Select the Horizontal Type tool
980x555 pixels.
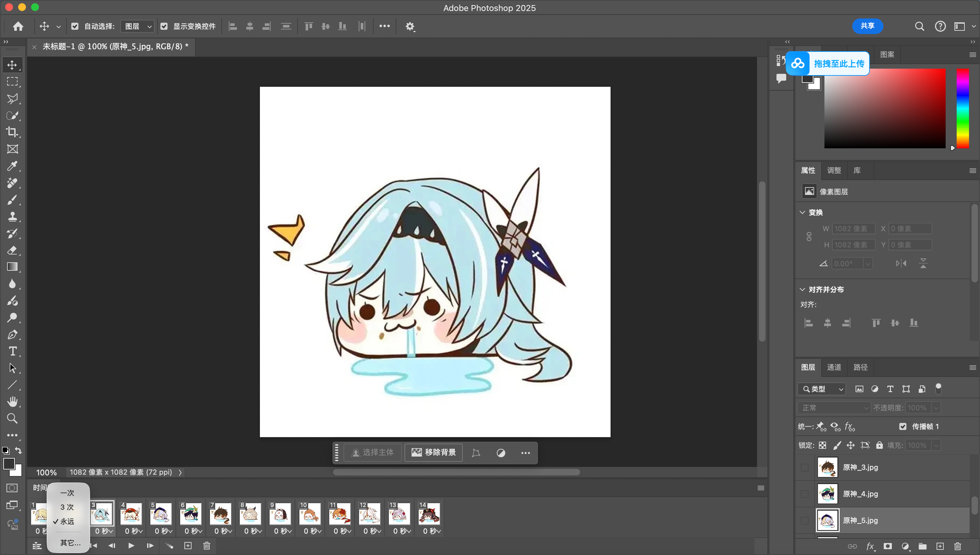[x=12, y=351]
